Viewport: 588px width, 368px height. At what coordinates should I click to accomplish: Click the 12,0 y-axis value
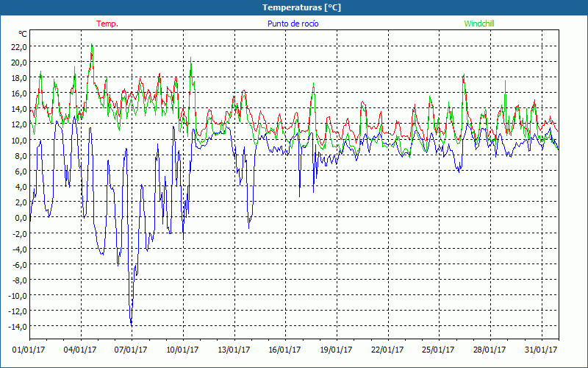(19, 124)
